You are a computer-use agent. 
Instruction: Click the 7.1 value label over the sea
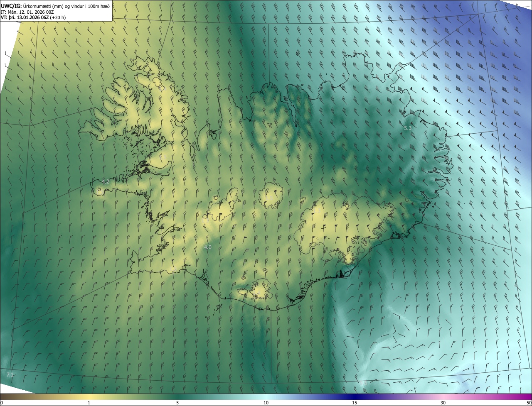(x=10, y=375)
